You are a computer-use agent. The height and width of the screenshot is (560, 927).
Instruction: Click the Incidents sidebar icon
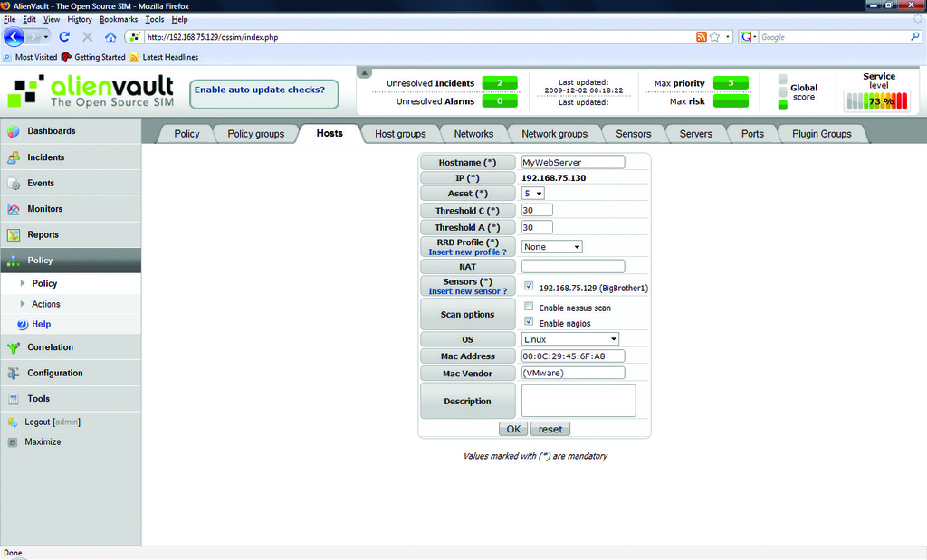(14, 157)
